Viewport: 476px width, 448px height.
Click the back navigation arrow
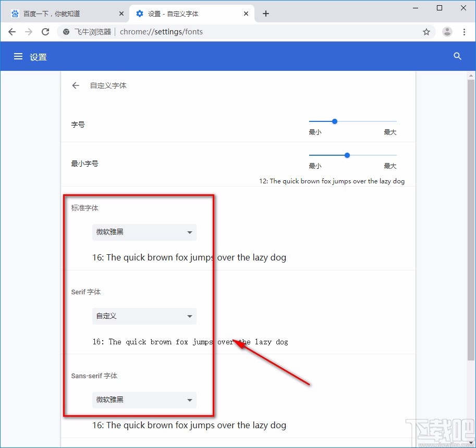click(x=11, y=31)
